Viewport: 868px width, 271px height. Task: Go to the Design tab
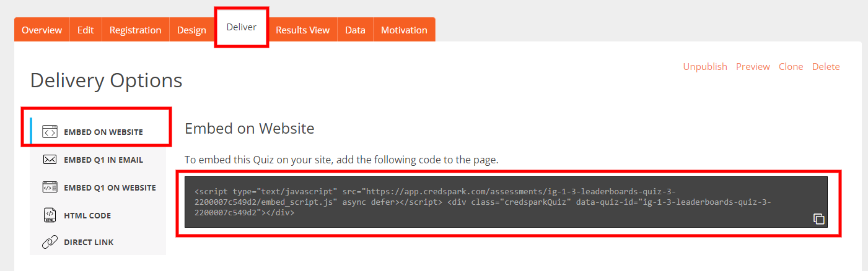(x=191, y=30)
